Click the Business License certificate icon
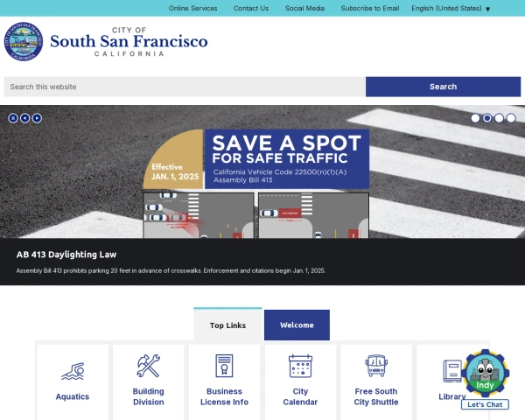 [224, 366]
